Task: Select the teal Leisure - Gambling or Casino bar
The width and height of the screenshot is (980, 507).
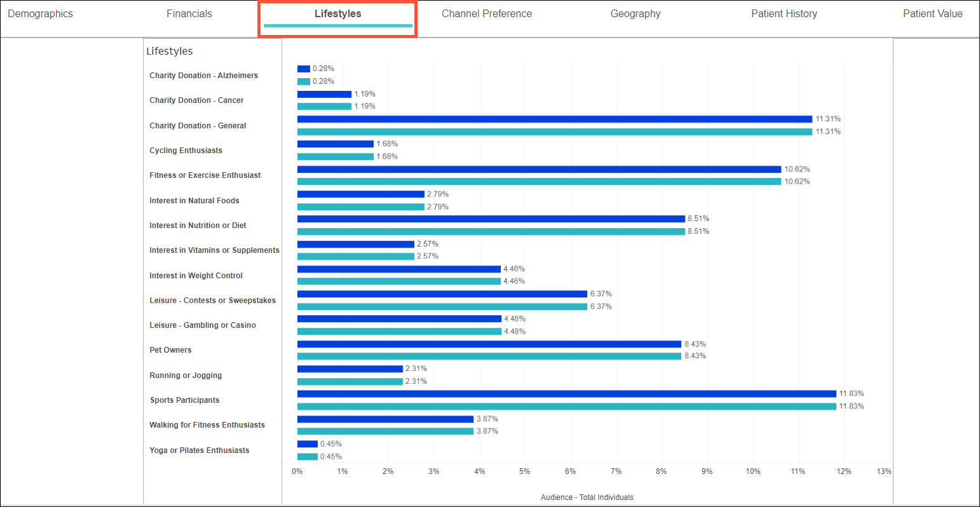Action: tap(399, 332)
